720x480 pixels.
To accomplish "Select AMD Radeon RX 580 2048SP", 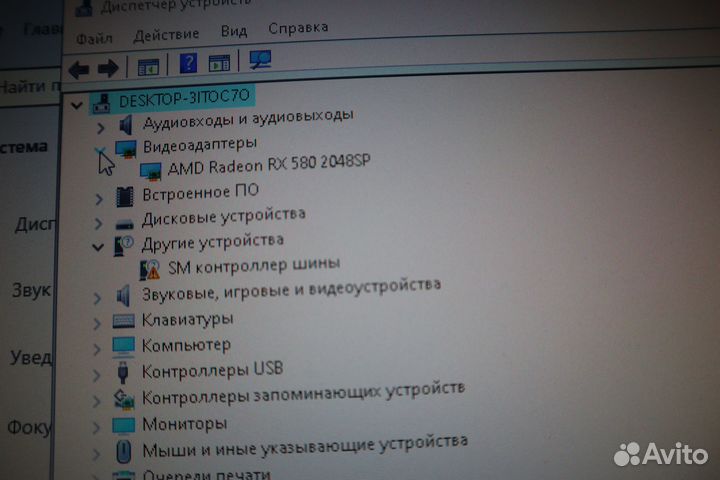I will (x=269, y=164).
